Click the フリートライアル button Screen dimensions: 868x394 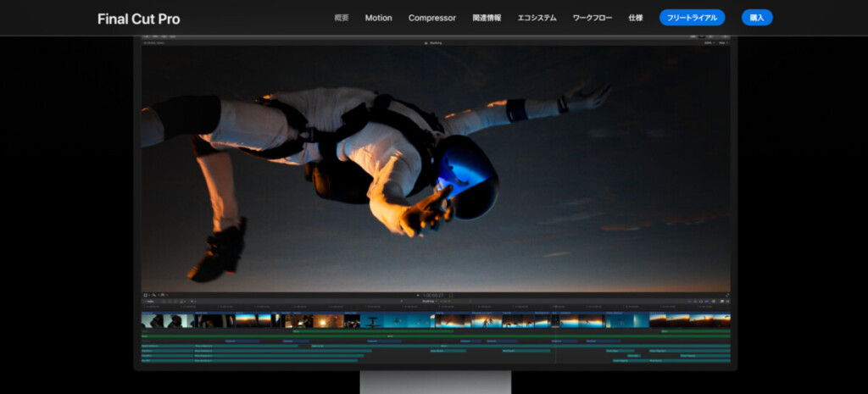pyautogui.click(x=692, y=18)
